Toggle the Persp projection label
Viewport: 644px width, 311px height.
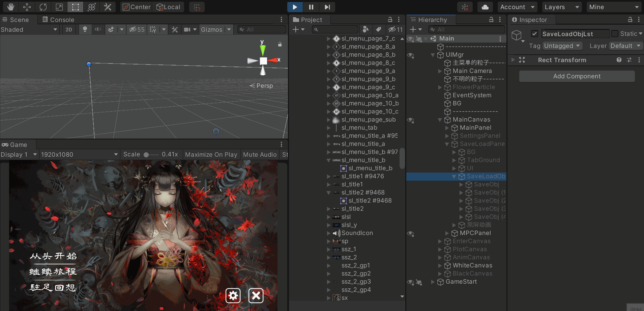coord(261,86)
